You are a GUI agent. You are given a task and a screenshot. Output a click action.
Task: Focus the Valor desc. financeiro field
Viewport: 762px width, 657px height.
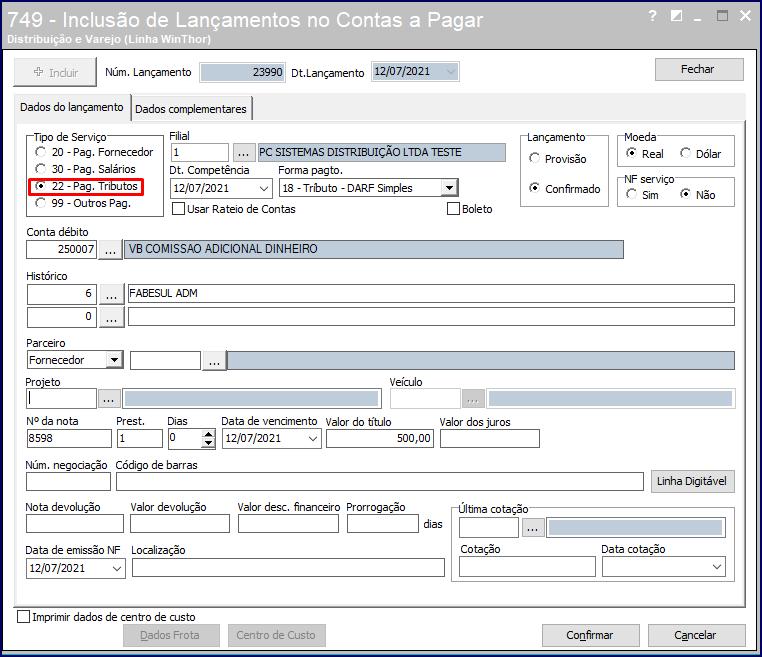[288, 524]
